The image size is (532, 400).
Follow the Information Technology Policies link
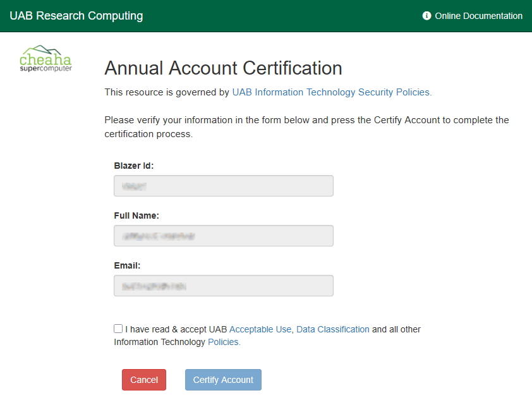(x=224, y=342)
